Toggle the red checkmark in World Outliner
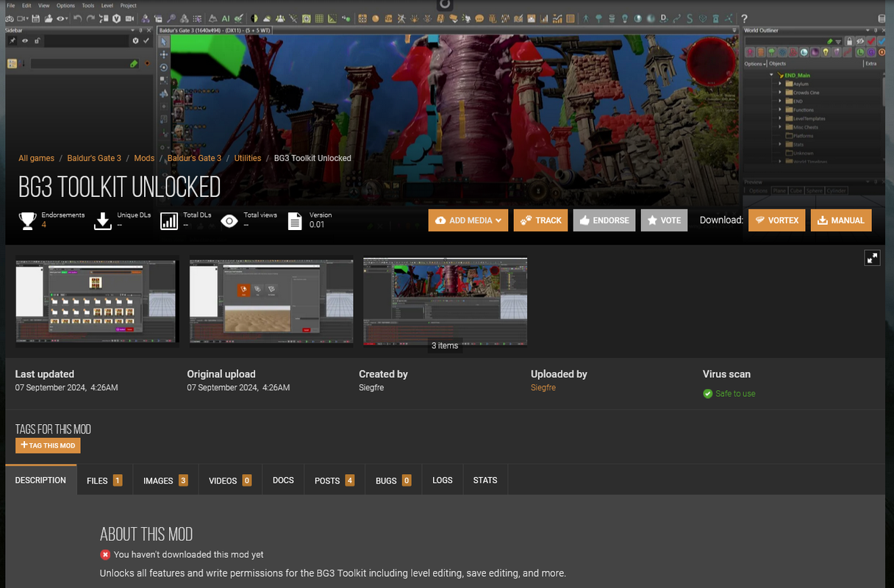The height and width of the screenshot is (588, 894). (x=870, y=41)
